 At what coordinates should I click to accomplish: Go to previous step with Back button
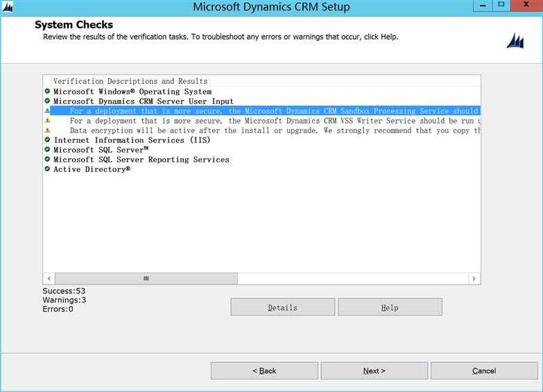tap(264, 371)
